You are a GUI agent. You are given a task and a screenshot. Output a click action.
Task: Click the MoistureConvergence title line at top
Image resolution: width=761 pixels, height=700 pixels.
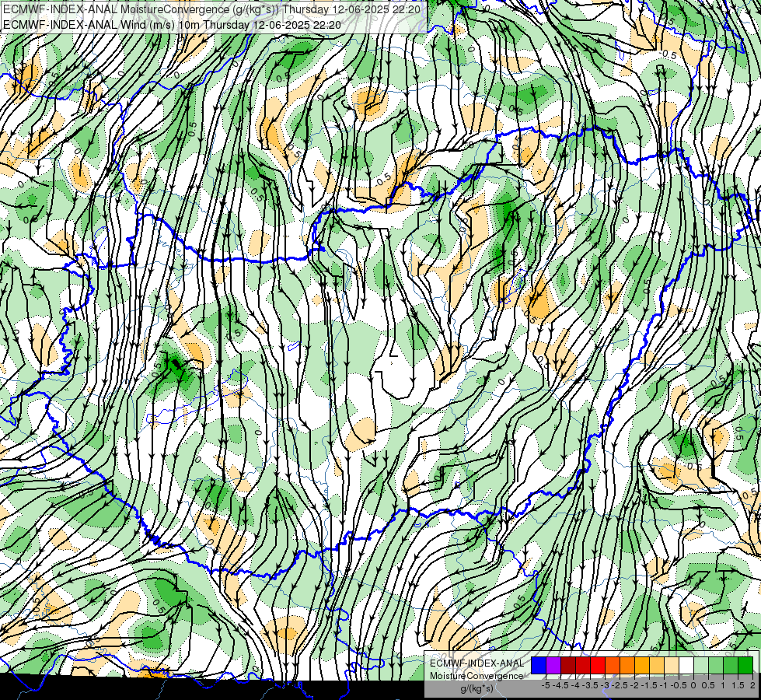pos(211,9)
